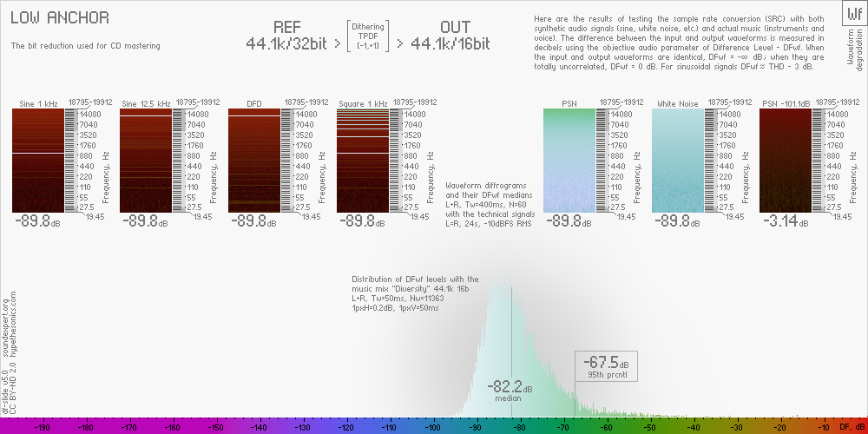The width and height of the screenshot is (868, 434).
Task: Select the diffrogram with many white lines
Action: tap(363, 161)
